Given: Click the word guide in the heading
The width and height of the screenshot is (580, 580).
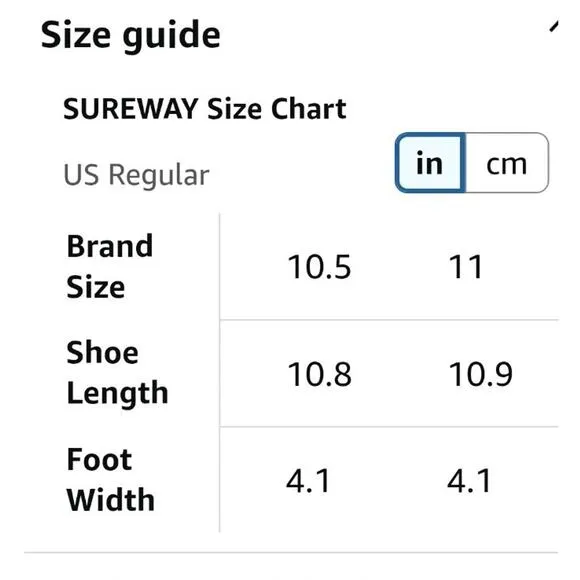Looking at the screenshot, I should click(172, 37).
